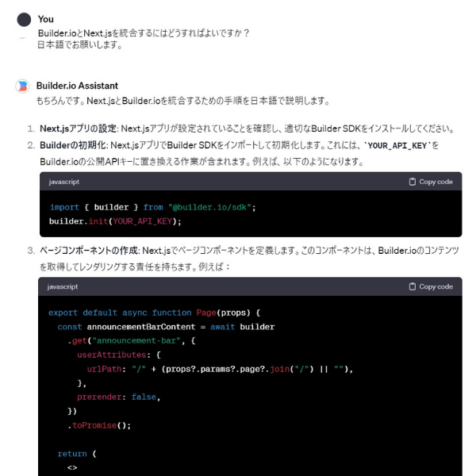Viewport: 476px width, 476px height.
Task: Click the user's question about Builder.io とNext.js
Action: (x=144, y=33)
